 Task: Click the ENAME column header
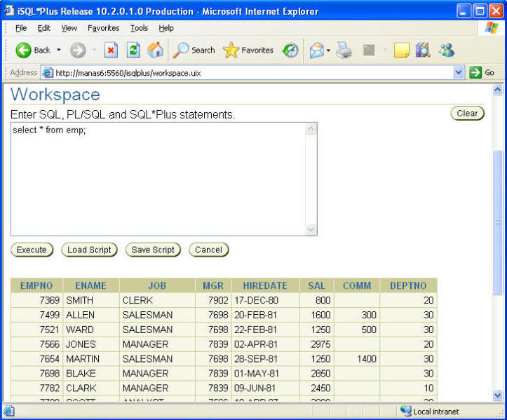tap(90, 285)
